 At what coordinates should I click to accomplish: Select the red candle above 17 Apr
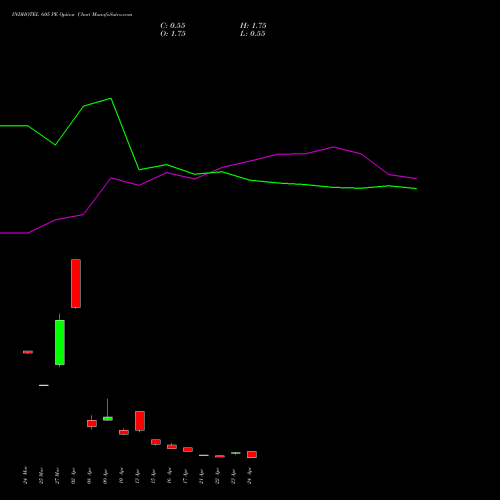(x=188, y=449)
